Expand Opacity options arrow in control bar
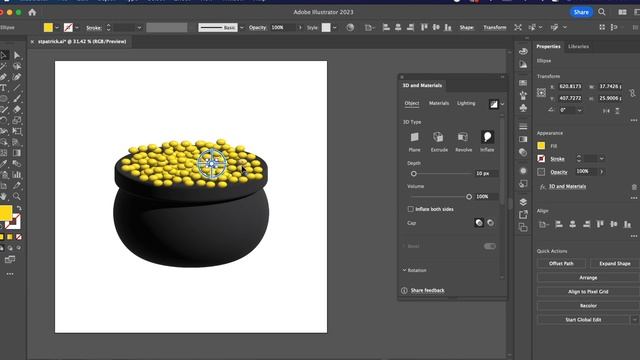The height and width of the screenshot is (360, 640). [x=300, y=28]
